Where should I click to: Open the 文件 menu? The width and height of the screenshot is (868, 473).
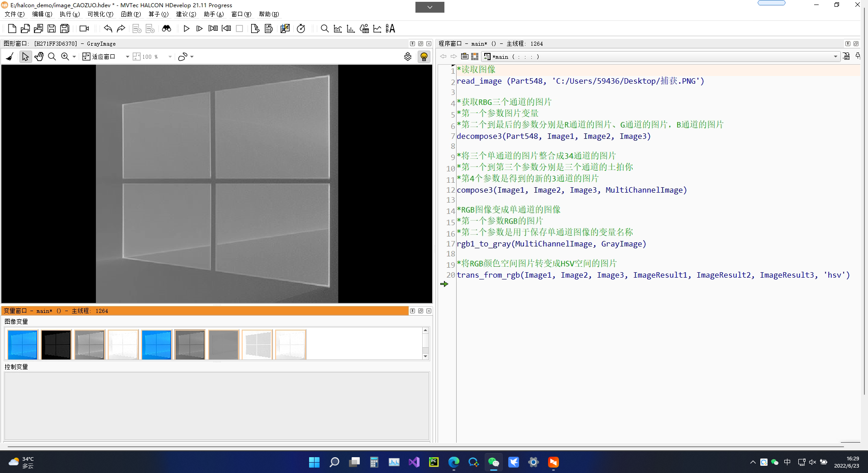[14, 14]
